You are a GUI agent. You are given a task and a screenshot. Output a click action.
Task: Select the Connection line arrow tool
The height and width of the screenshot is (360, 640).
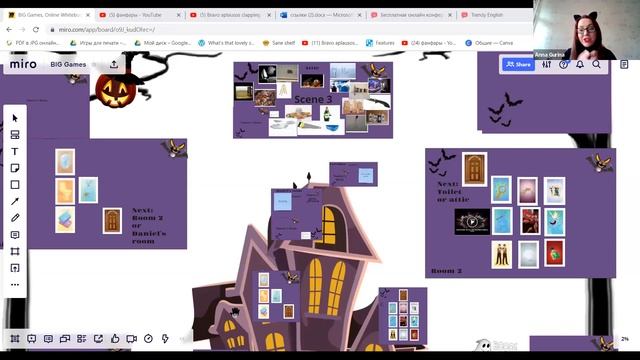click(15, 201)
